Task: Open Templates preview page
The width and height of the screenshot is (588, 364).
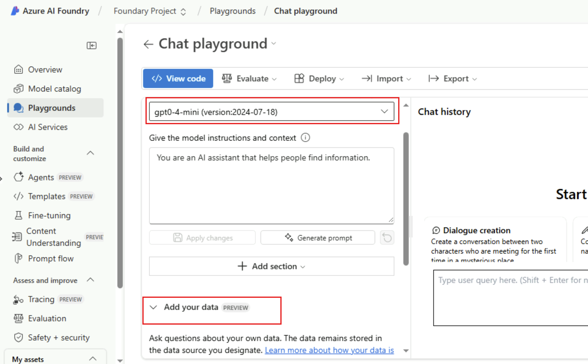Action: (x=47, y=196)
